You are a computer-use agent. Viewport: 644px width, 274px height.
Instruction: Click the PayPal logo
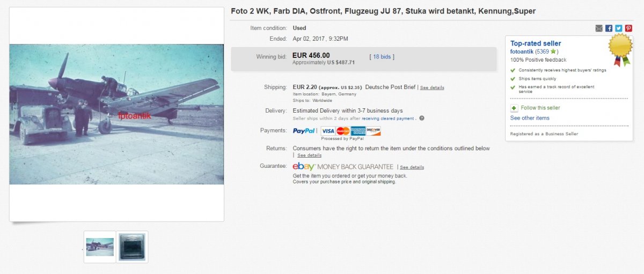pyautogui.click(x=304, y=130)
